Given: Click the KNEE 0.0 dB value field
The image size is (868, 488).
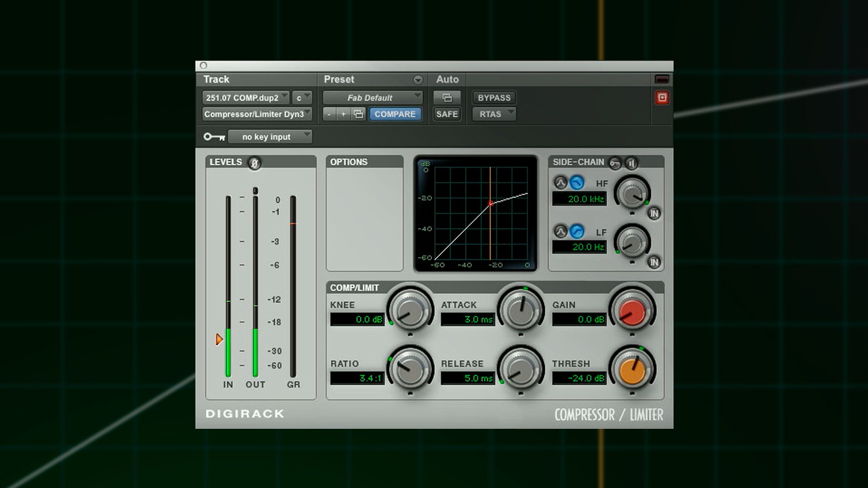Looking at the screenshot, I should coord(357,319).
